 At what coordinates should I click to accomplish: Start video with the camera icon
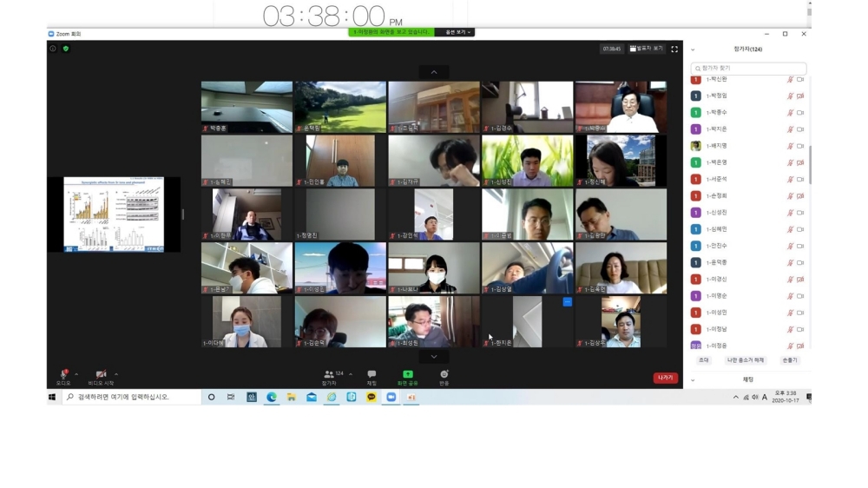(x=101, y=374)
